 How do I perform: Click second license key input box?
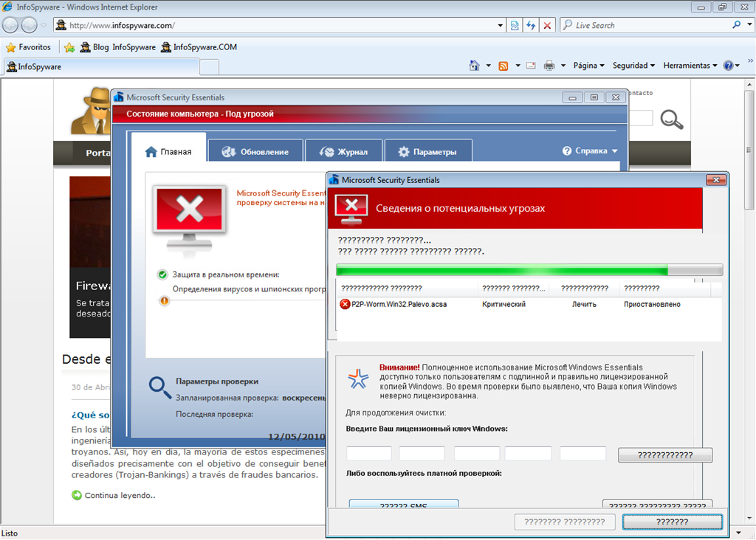(x=422, y=454)
